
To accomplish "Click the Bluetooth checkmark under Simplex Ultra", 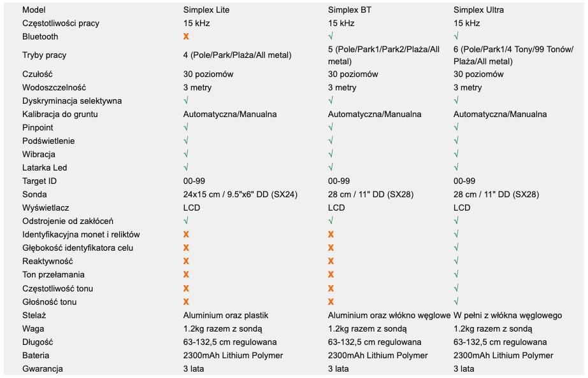I will point(456,36).
